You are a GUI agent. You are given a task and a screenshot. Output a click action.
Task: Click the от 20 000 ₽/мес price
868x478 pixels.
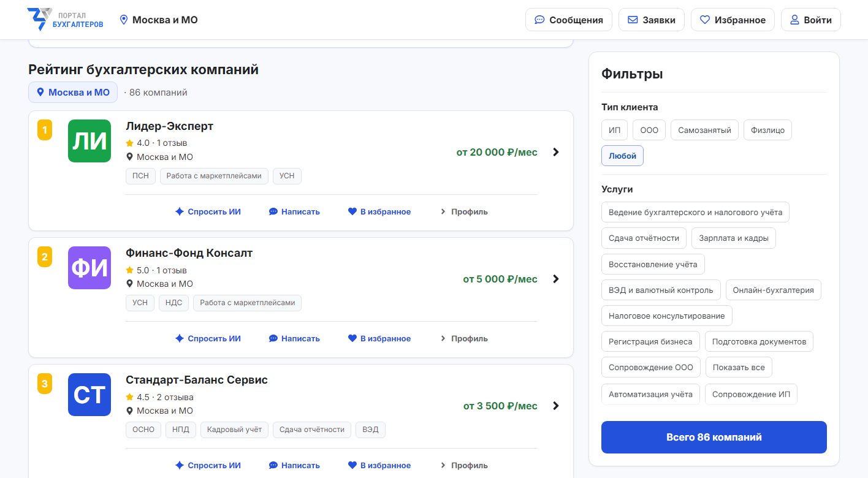pos(497,152)
